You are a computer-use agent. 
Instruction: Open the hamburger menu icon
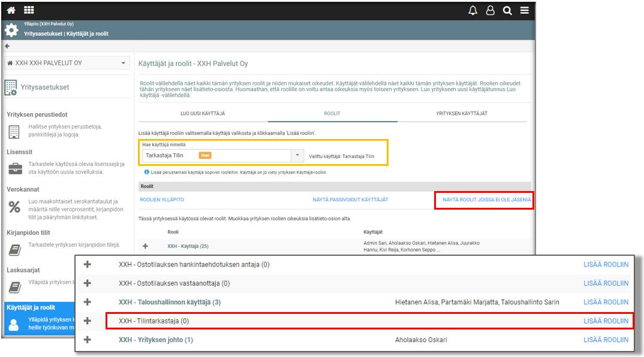[524, 10]
